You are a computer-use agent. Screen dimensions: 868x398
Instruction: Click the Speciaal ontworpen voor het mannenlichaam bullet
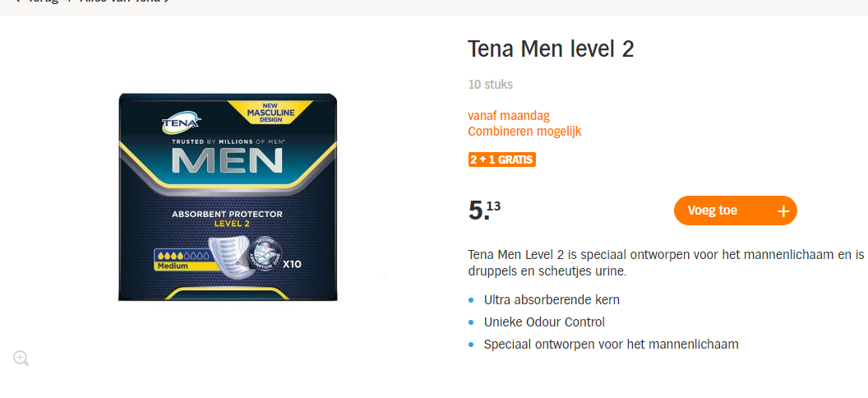[x=612, y=345]
